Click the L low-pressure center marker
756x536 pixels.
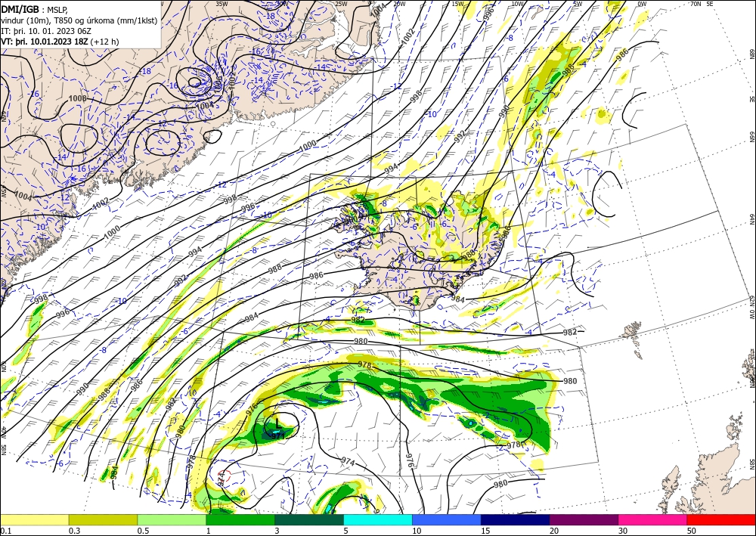pos(278,423)
